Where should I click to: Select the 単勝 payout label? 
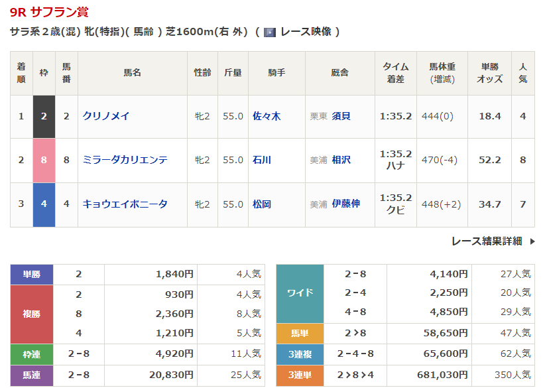pyautogui.click(x=32, y=274)
